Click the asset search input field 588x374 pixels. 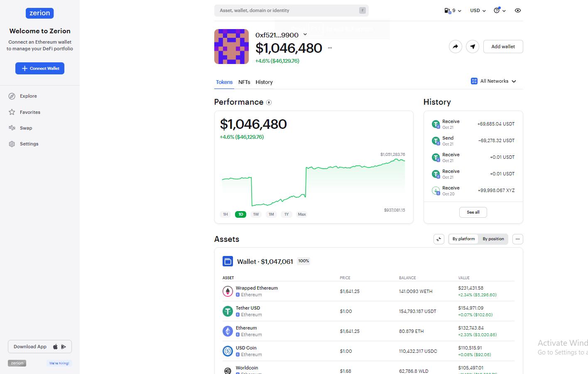point(292,10)
